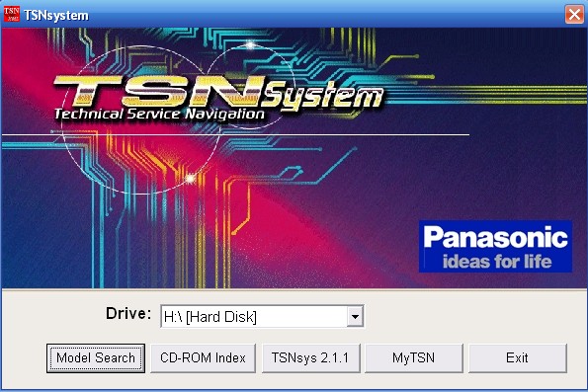Expand the Drive dropdown arrow

tap(355, 317)
